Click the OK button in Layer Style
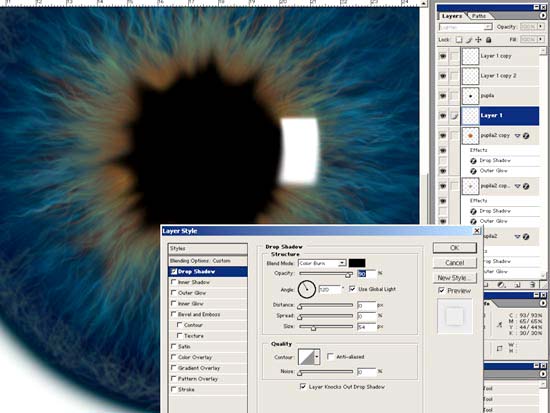 (x=455, y=248)
